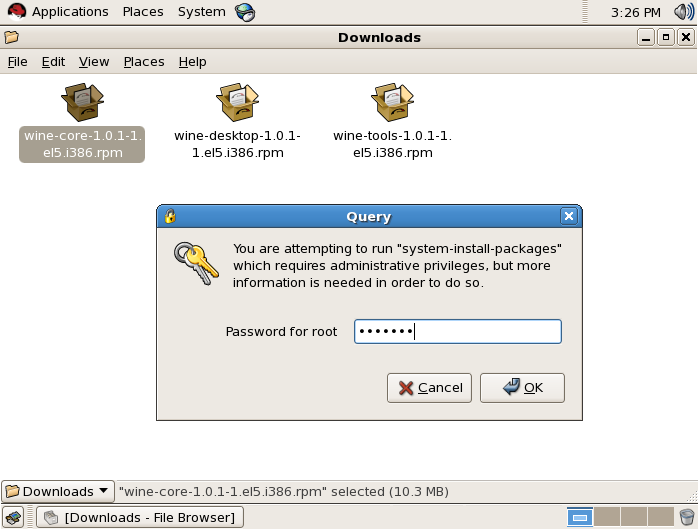Click the keys icon in Query dialog
The height and width of the screenshot is (532, 699).
click(x=196, y=263)
